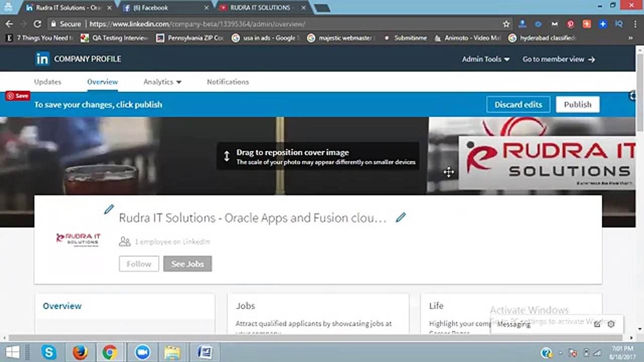Screen dimensions: 644x362
Task: Bookmark this page with the star icon
Action: pos(506,24)
